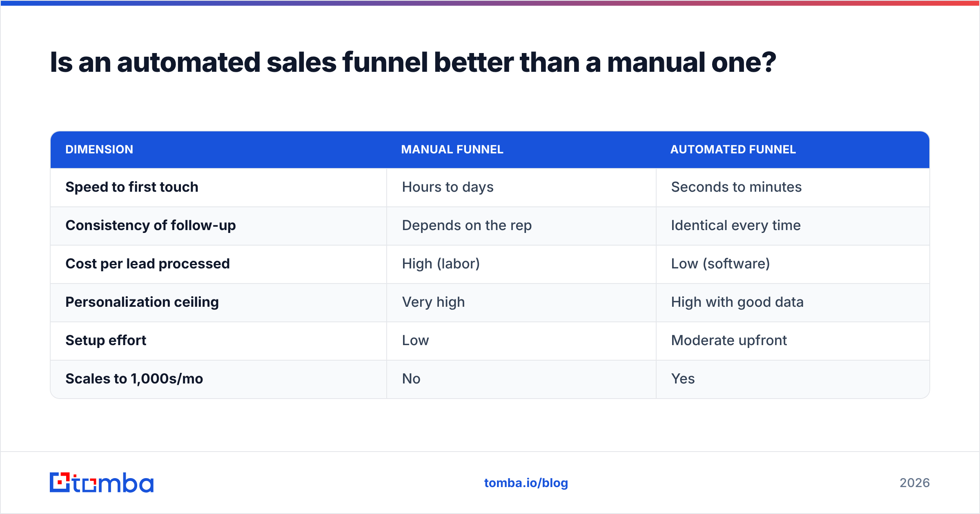This screenshot has height=514, width=980.
Task: Click the DIMENSION column header
Action: coord(99,149)
